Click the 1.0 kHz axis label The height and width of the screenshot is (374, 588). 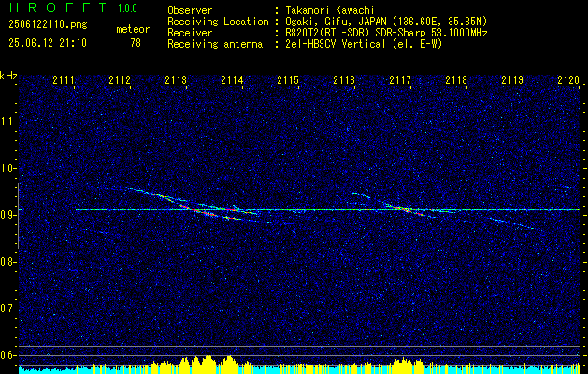[7, 168]
